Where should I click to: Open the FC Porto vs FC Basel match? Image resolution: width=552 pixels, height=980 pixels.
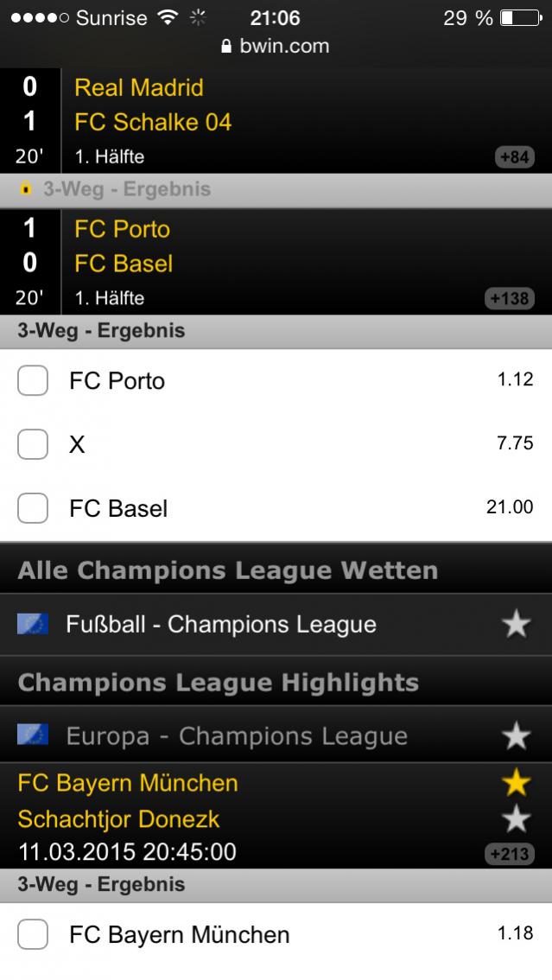123,246
